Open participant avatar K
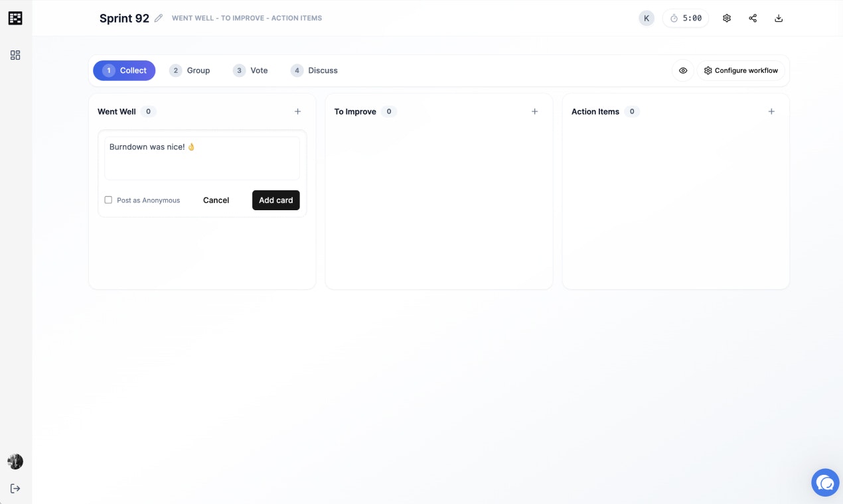Viewport: 843px width, 504px height. [x=647, y=19]
